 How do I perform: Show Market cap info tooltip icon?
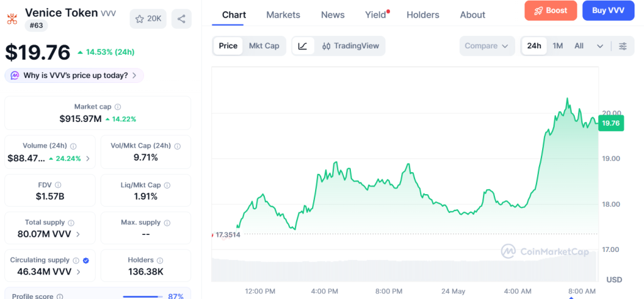[118, 107]
